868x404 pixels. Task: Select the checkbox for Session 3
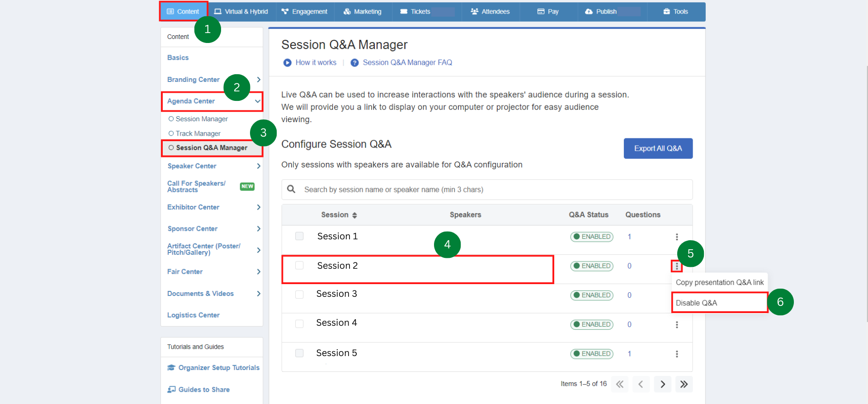tap(299, 295)
